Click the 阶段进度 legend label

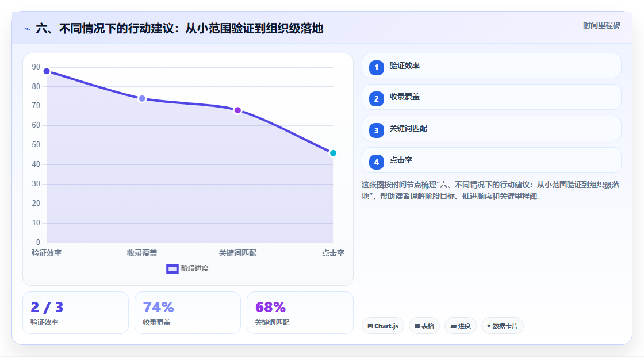point(195,268)
